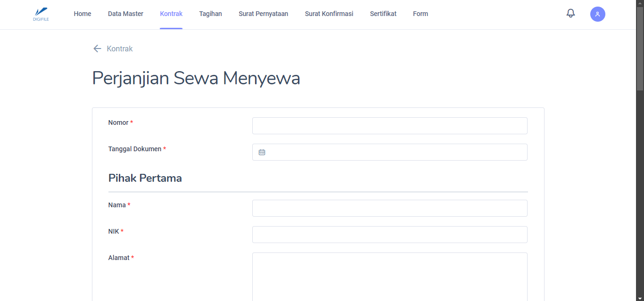The image size is (644, 301).
Task: Navigate to Surat Pernyataan
Action: pyautogui.click(x=263, y=14)
